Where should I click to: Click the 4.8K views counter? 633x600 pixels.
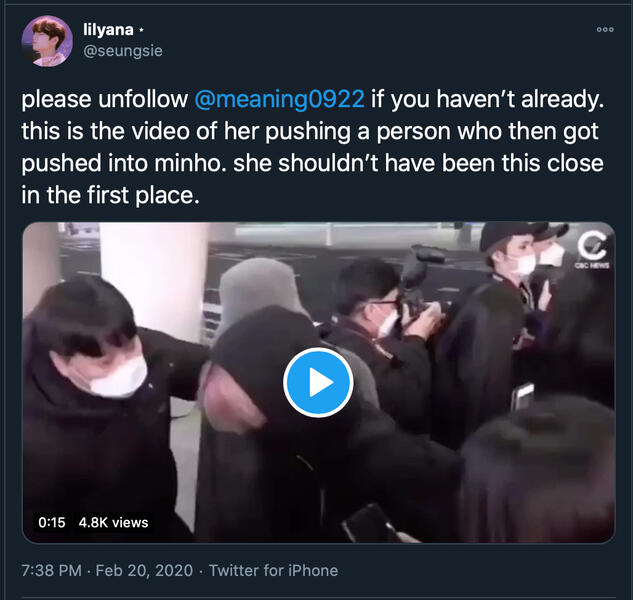[x=113, y=522]
